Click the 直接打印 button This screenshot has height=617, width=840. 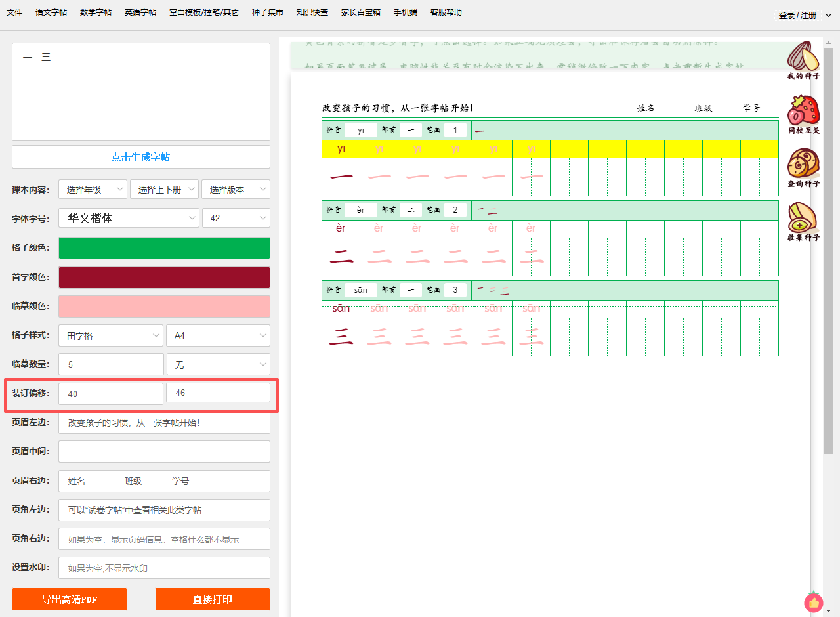pyautogui.click(x=213, y=599)
